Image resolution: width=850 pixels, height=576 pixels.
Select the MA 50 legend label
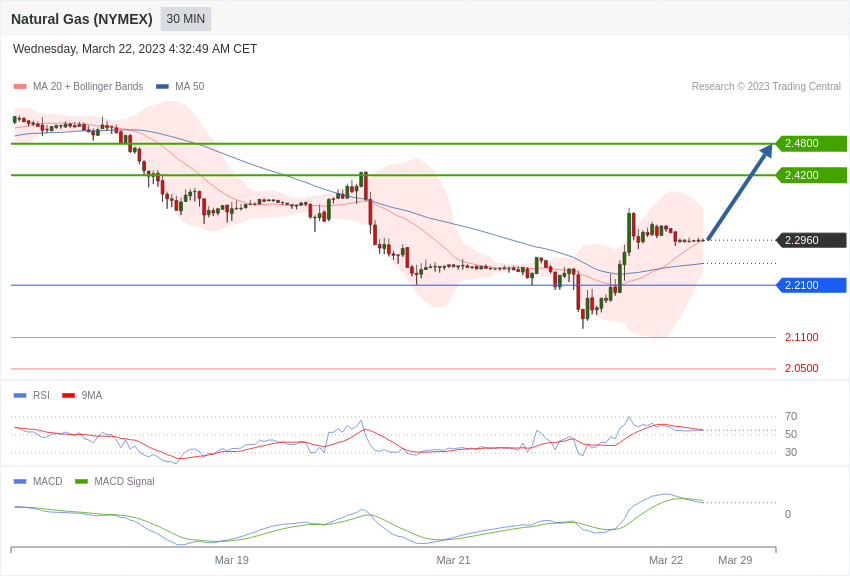(x=190, y=86)
